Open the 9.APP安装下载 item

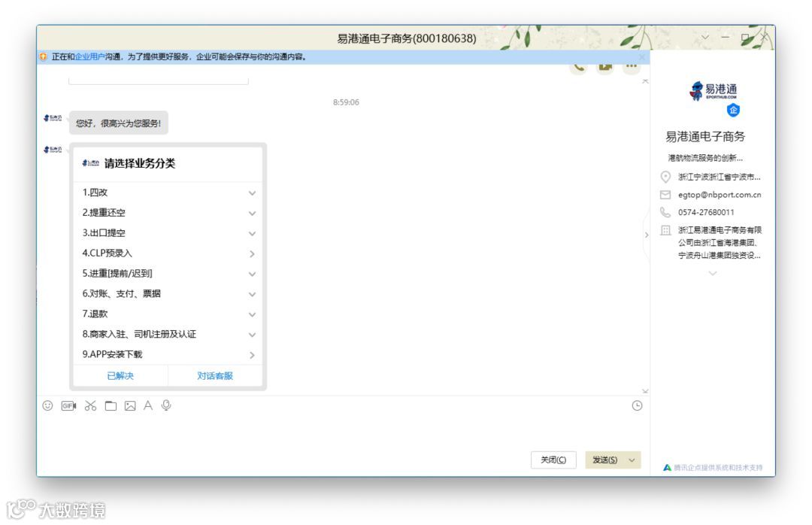(x=168, y=354)
